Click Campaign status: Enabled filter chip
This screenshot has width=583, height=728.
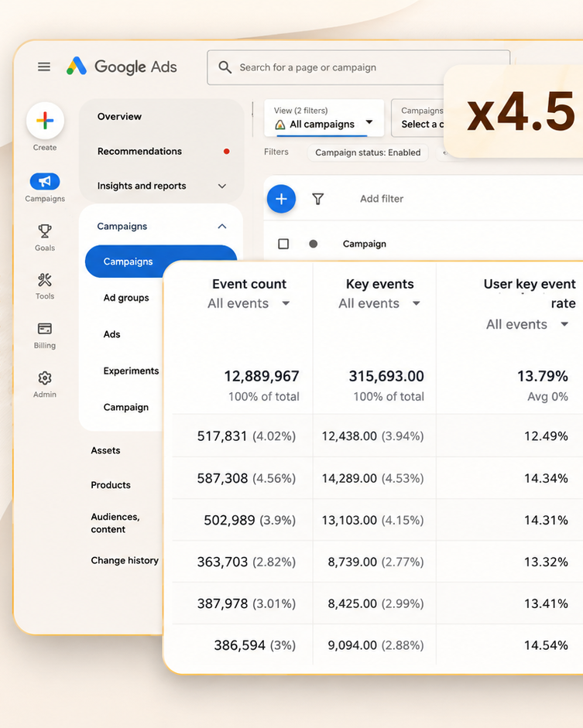(x=368, y=152)
